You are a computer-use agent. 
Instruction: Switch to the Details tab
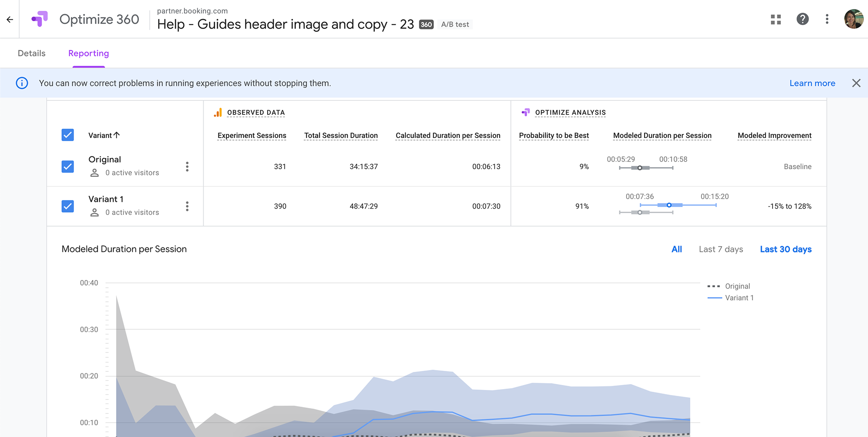click(x=32, y=53)
